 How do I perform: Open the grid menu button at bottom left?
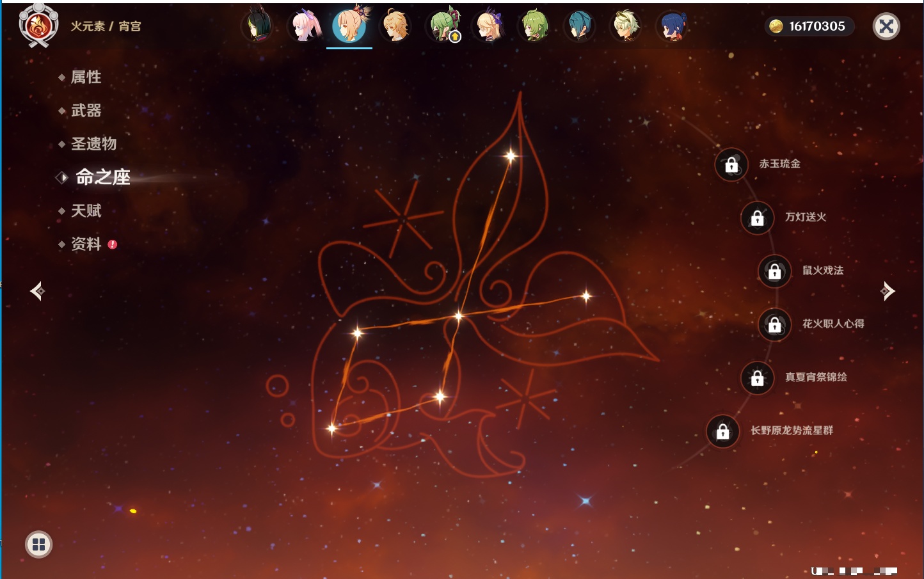click(38, 544)
